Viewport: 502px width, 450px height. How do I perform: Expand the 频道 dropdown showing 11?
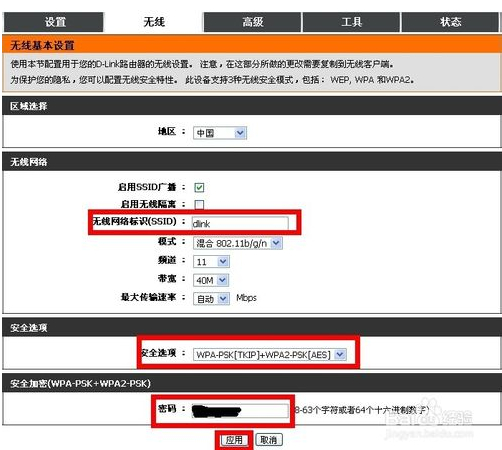click(211, 262)
